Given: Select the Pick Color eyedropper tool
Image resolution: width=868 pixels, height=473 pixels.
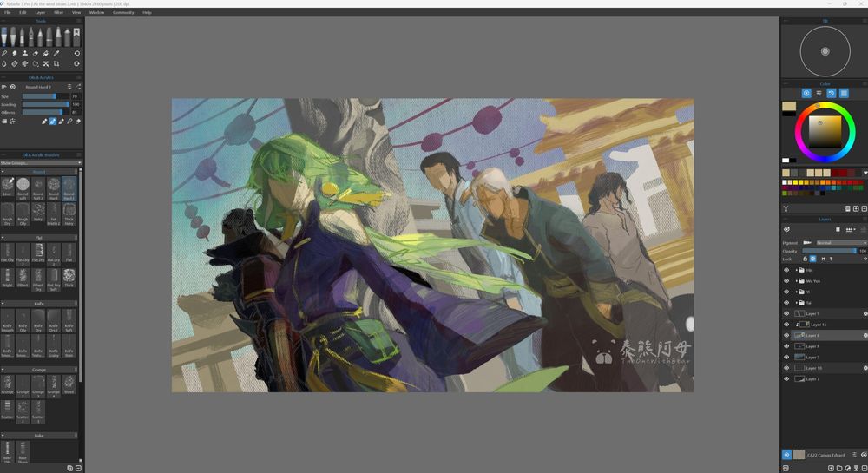Looking at the screenshot, I should (56, 53).
